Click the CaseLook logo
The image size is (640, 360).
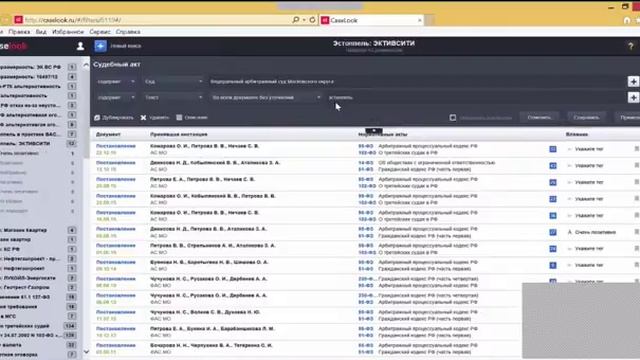click(x=13, y=46)
